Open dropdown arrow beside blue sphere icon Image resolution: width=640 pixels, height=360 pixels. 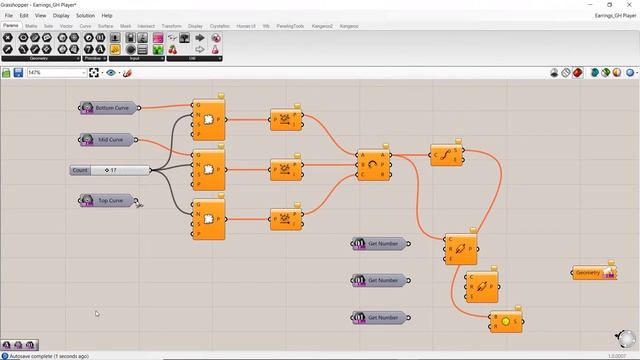click(x=637, y=73)
